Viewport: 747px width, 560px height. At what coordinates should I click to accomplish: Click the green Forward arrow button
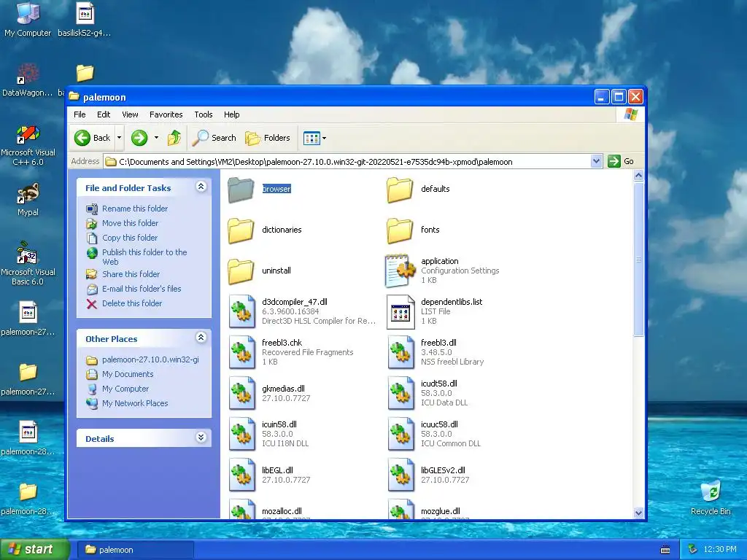pyautogui.click(x=139, y=138)
